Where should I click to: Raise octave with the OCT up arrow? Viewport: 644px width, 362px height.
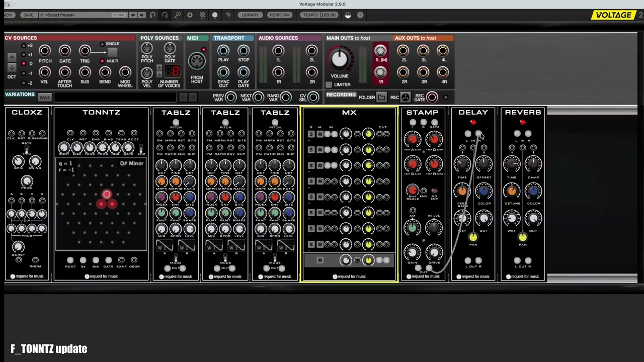tap(12, 57)
